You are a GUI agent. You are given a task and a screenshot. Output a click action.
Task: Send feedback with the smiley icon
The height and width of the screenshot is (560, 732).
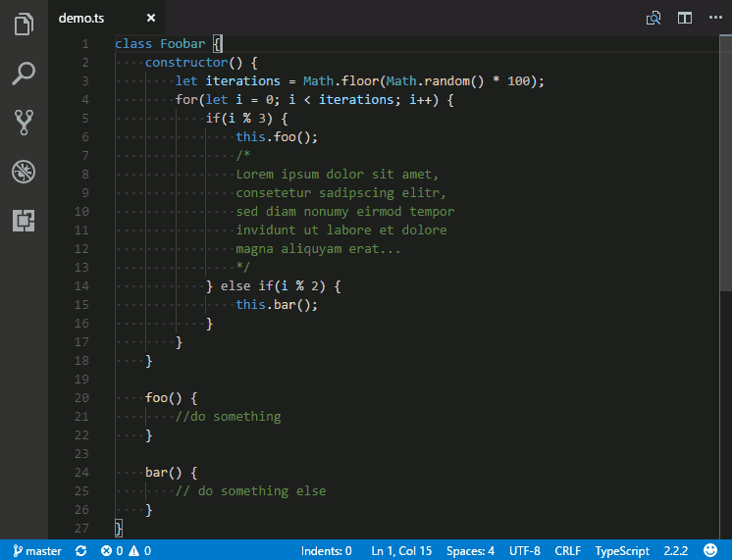[710, 550]
